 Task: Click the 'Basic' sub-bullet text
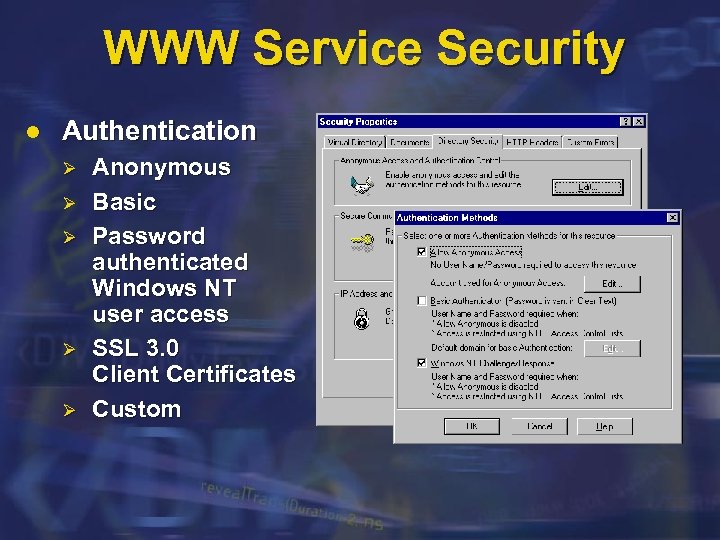(x=124, y=202)
